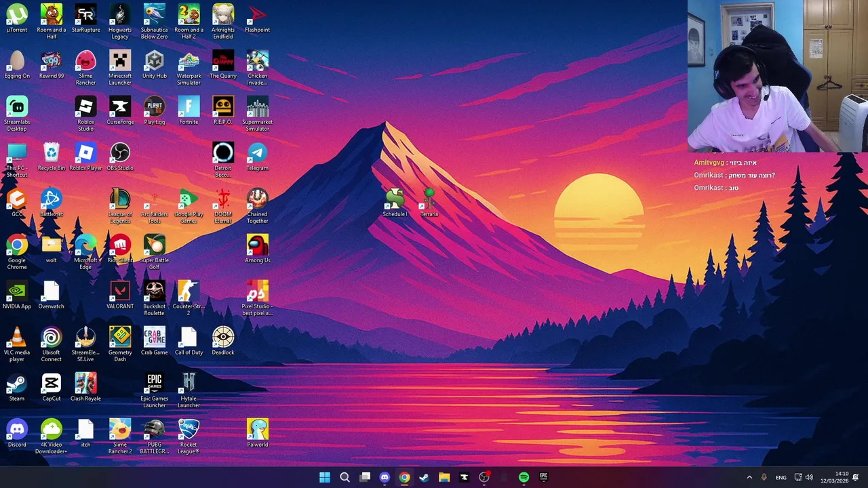The image size is (868, 488).
Task: Select the 4K Video Downloader+ icon
Action: (x=52, y=436)
